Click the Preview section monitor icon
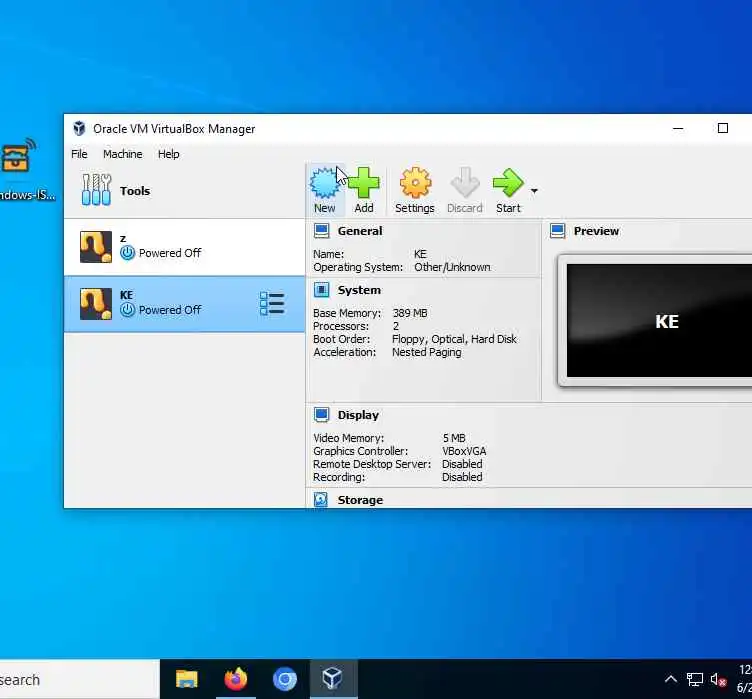The height and width of the screenshot is (699, 752). click(x=557, y=231)
